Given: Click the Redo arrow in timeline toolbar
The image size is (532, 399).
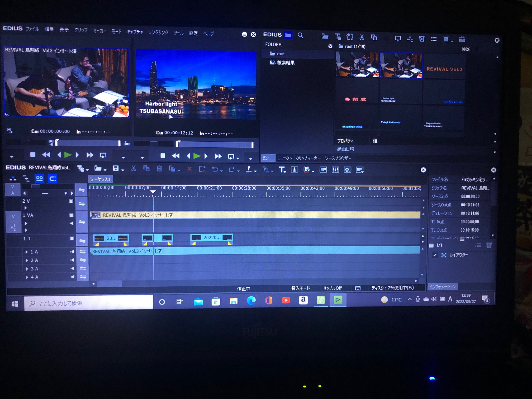Looking at the screenshot, I should [231, 169].
